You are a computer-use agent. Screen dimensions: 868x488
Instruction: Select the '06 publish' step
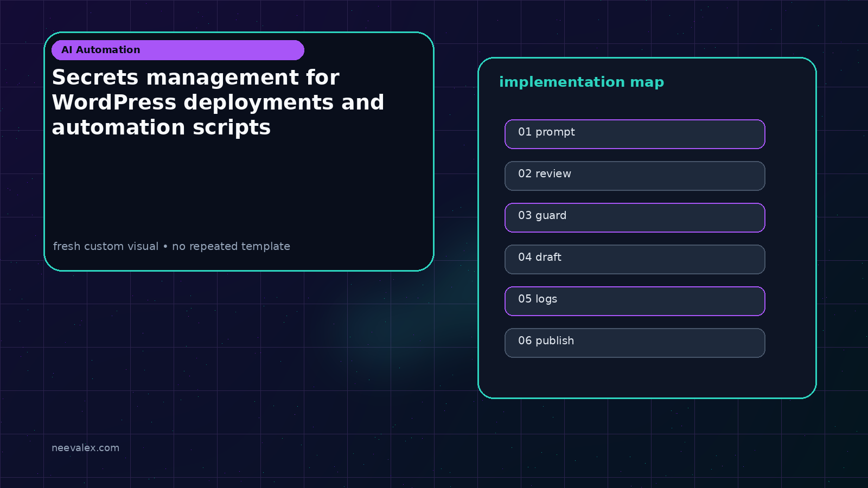coord(635,343)
